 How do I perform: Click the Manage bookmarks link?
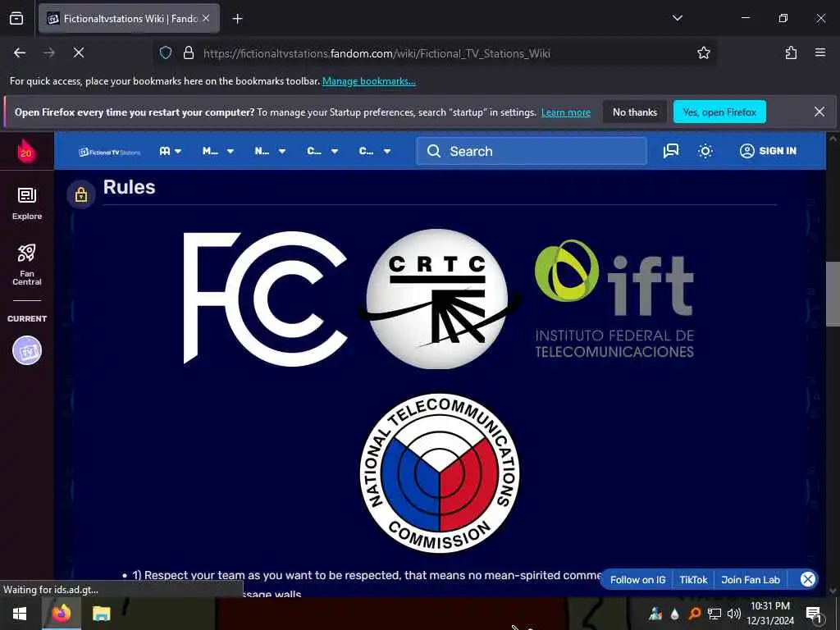click(368, 81)
